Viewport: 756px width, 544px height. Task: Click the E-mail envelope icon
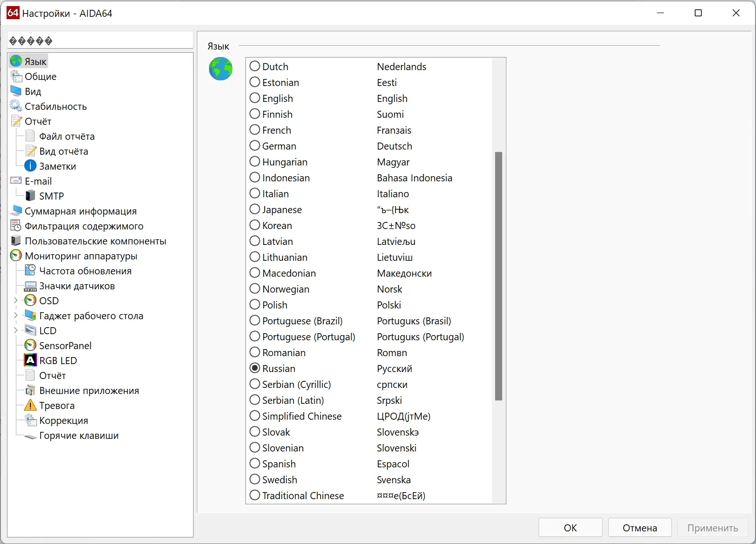[16, 181]
